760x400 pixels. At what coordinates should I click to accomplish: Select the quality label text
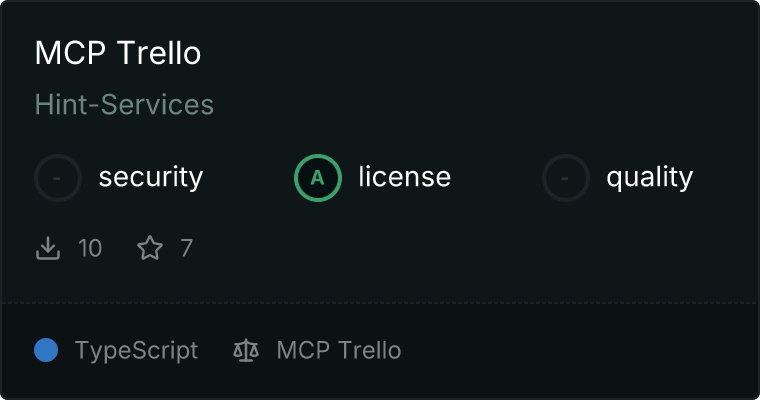(x=649, y=177)
